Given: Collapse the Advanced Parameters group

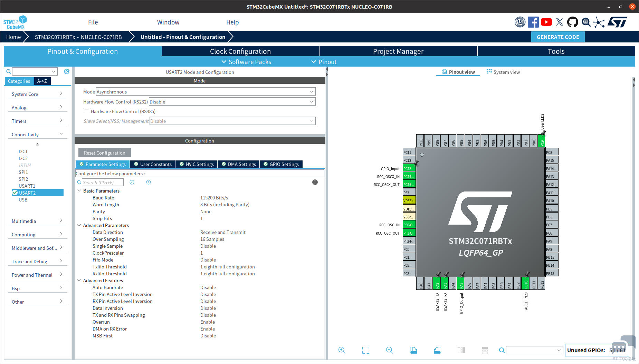Looking at the screenshot, I should [x=79, y=225].
